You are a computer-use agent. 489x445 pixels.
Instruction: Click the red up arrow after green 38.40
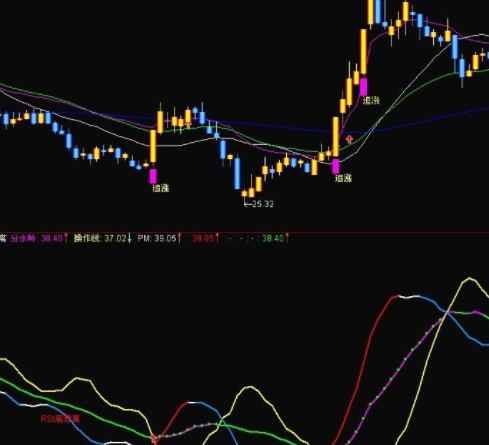[x=287, y=238]
